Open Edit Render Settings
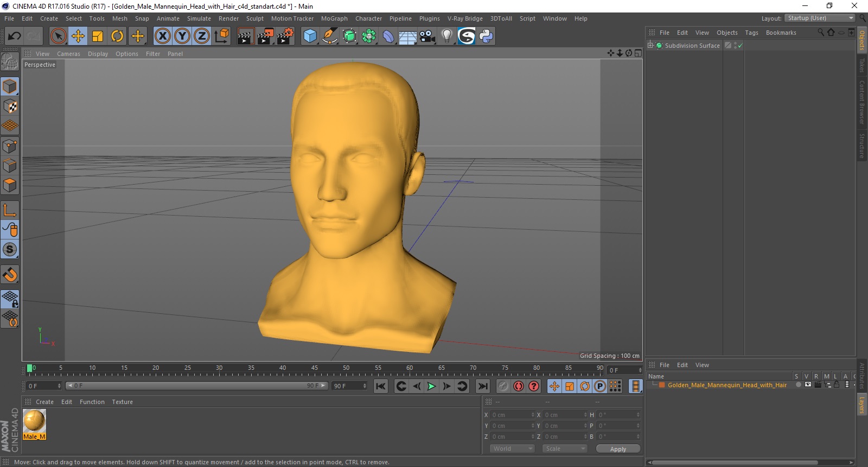Image resolution: width=868 pixels, height=467 pixels. tap(285, 36)
